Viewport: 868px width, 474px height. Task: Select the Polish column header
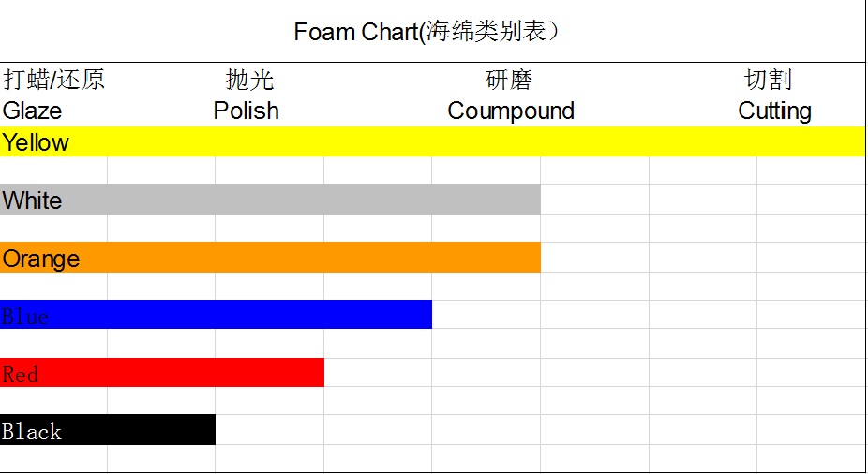247,111
